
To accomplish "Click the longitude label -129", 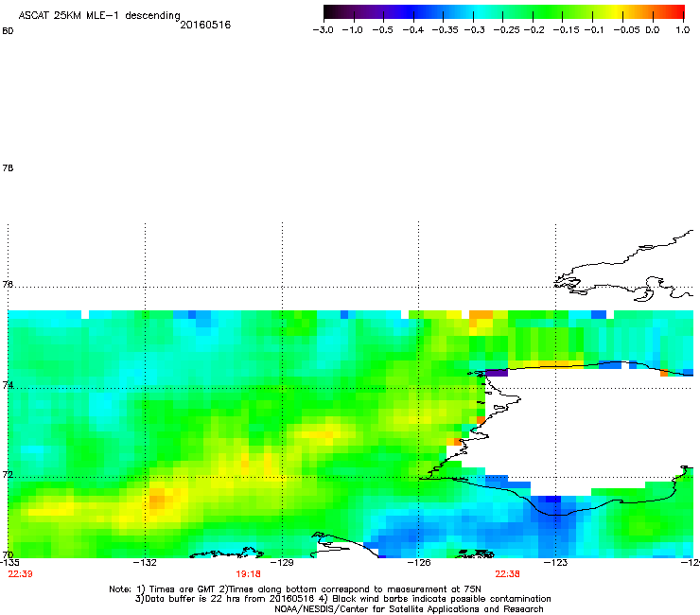I will [282, 563].
